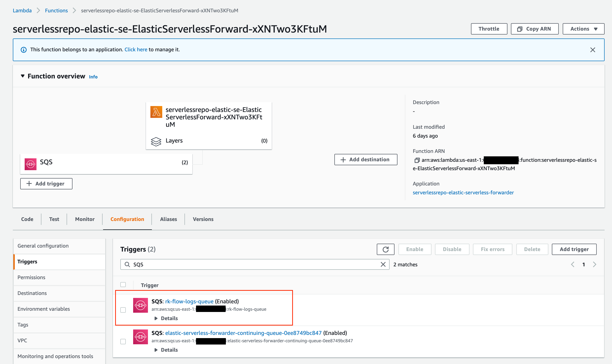Open the Aliases tab

(169, 219)
